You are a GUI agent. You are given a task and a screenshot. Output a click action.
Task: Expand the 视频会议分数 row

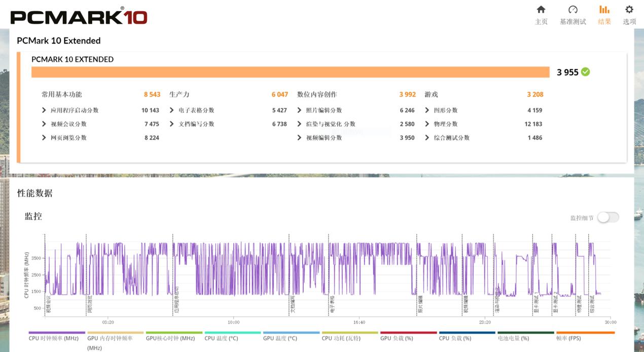point(68,124)
